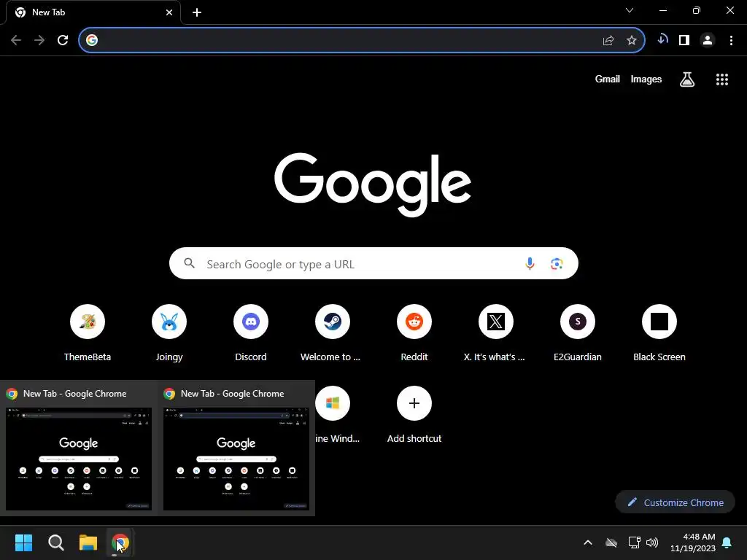Open the Black Screen shortcut

click(x=659, y=333)
